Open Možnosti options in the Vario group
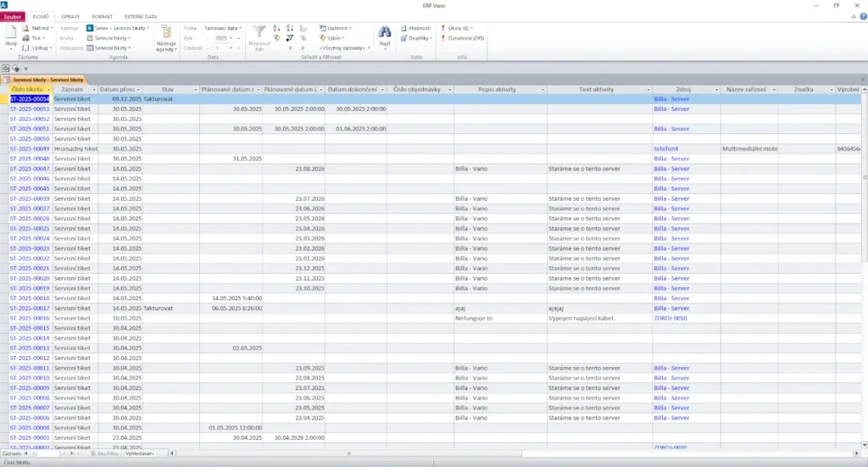 coord(415,28)
